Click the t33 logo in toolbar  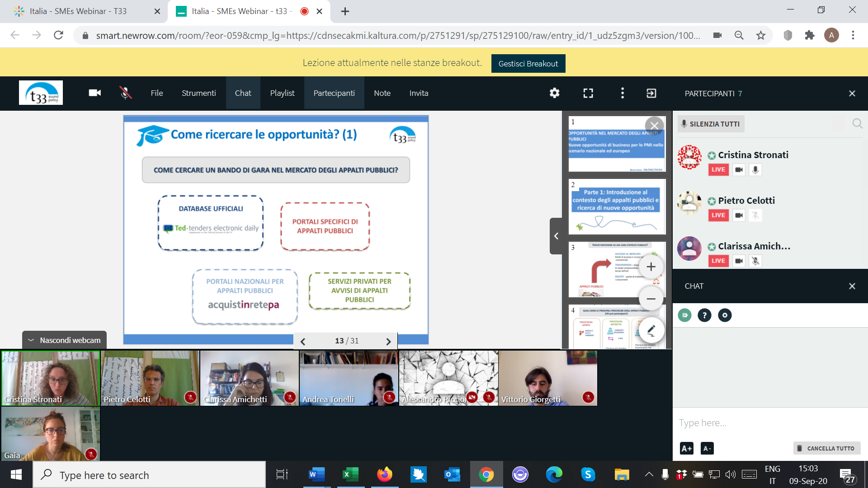click(x=41, y=93)
